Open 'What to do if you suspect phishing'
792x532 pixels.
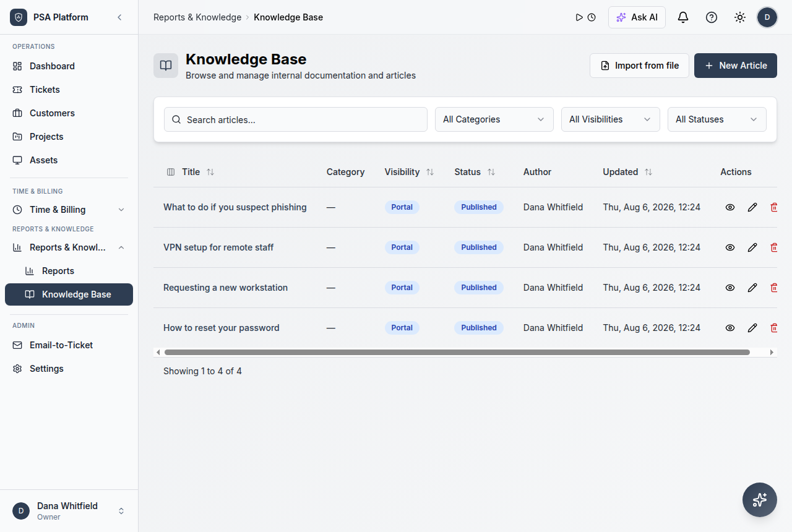click(235, 207)
